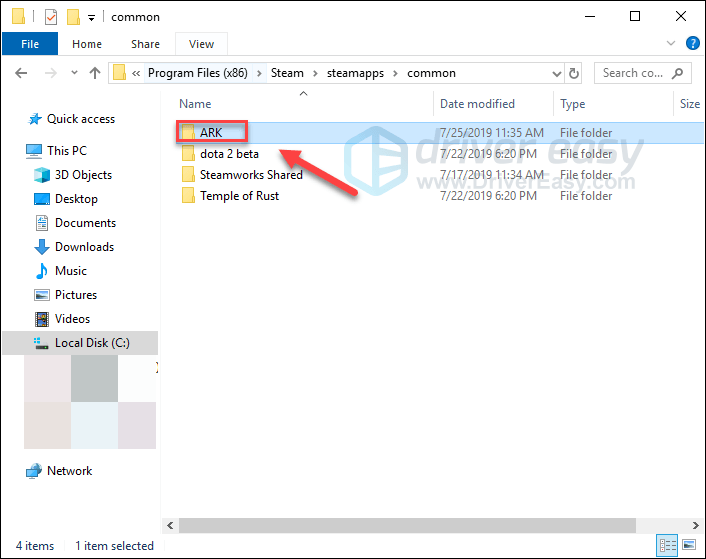Refresh the common folder view
The width and height of the screenshot is (706, 559).
click(x=574, y=73)
